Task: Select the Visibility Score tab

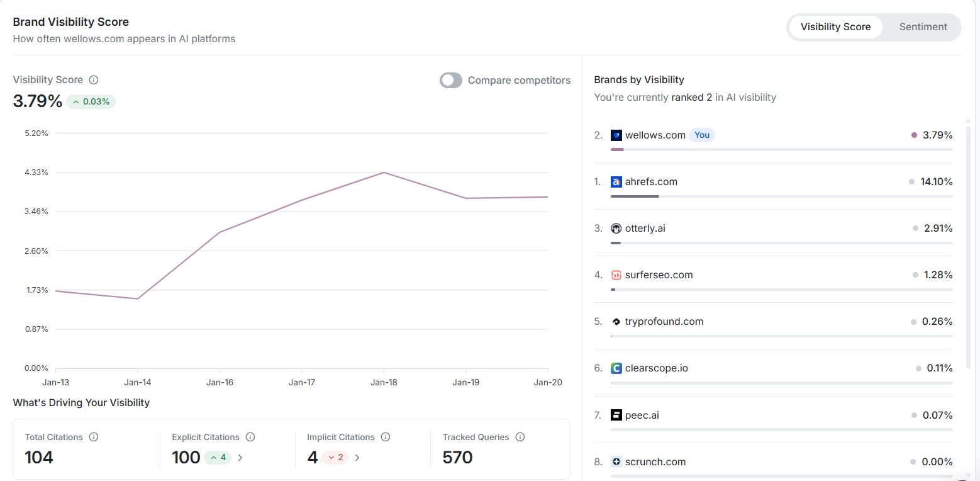Action: tap(835, 27)
